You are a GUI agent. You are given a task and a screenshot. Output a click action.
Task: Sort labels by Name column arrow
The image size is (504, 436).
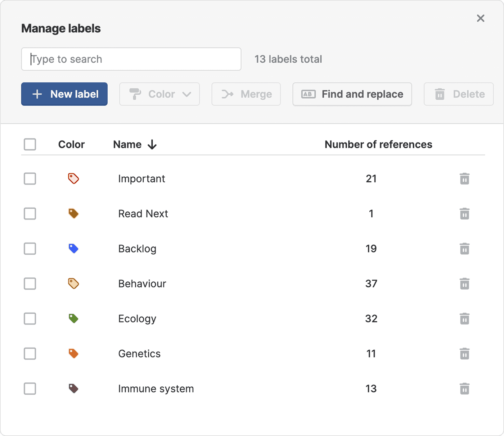click(152, 145)
